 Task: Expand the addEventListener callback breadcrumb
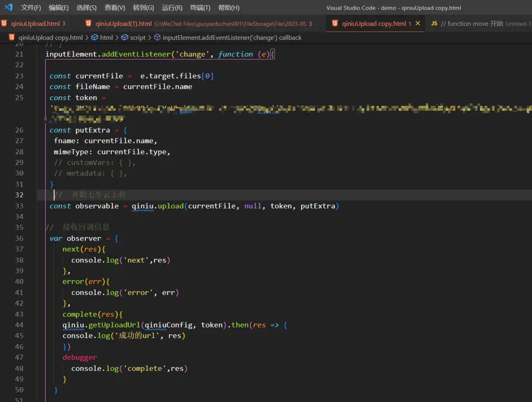[x=232, y=37]
